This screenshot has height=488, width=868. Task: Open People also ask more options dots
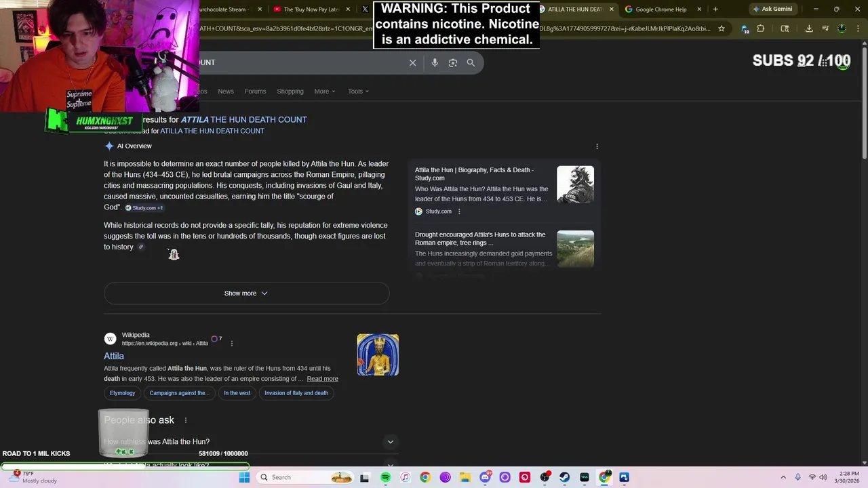tap(186, 420)
